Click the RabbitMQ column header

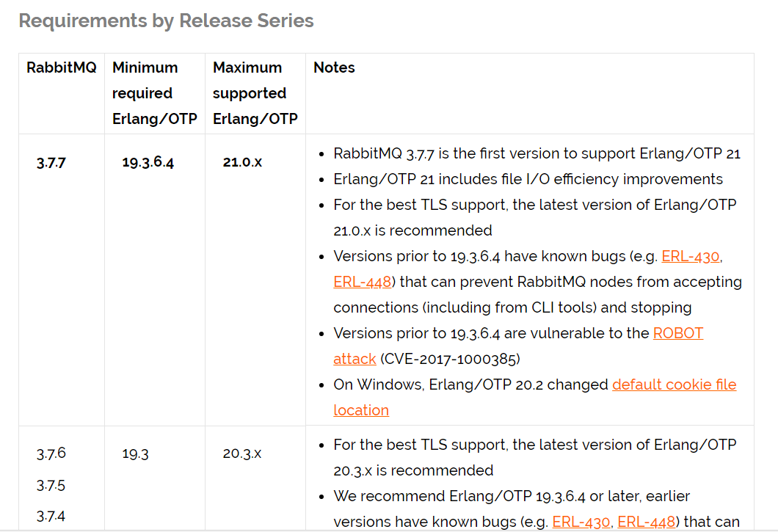[x=62, y=68]
